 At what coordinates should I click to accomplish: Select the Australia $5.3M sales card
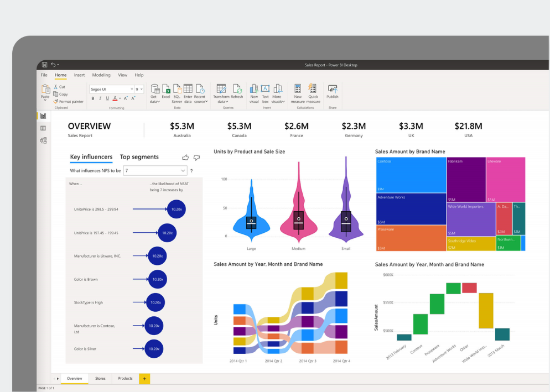(182, 129)
